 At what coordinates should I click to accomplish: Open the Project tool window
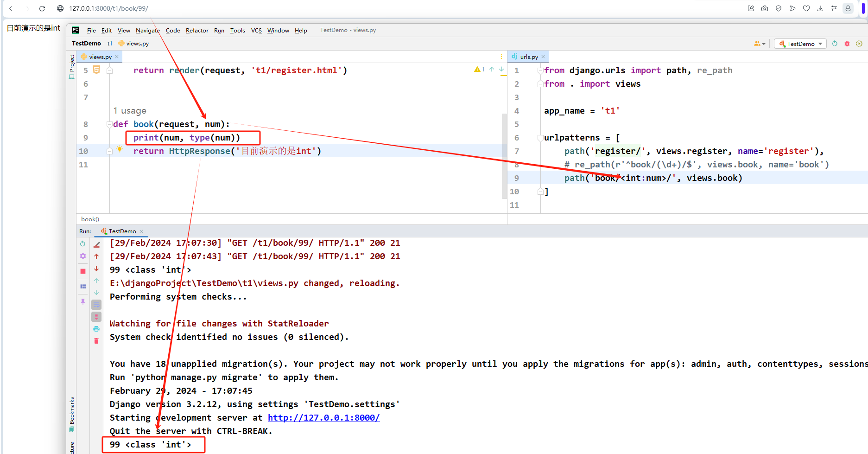71,66
